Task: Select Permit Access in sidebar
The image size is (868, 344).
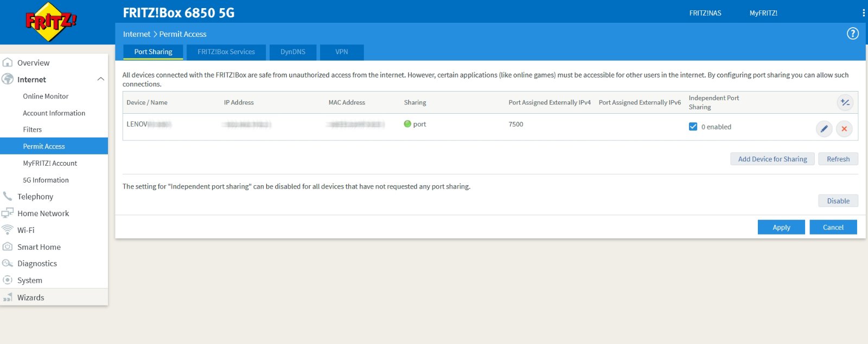Action: point(54,146)
